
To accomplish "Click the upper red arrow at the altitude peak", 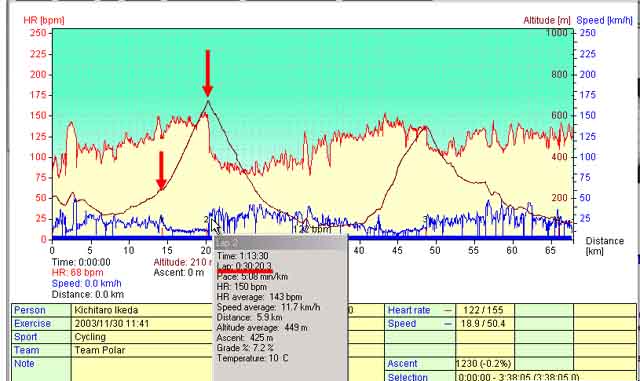I will pyautogui.click(x=208, y=73).
